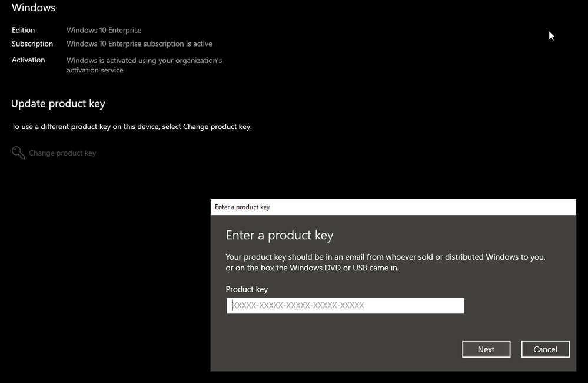Click the 'Windows' section heading
The height and width of the screenshot is (383, 588).
click(34, 8)
